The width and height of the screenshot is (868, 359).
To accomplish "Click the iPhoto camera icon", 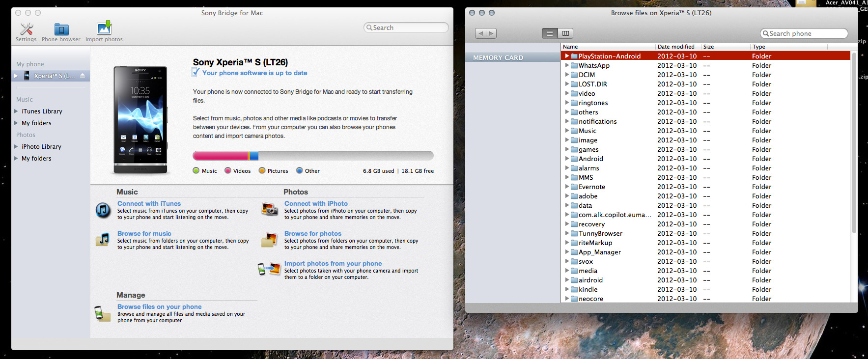I will click(270, 210).
